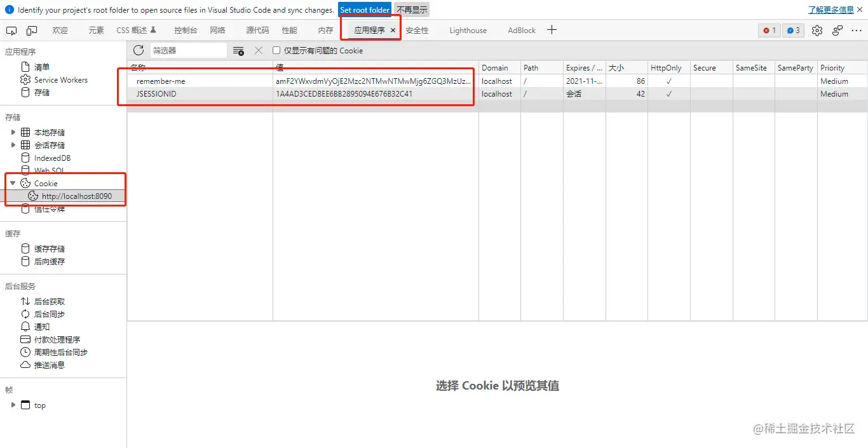Screen dimensions: 868x448
Task: Close the 应用程序 tab
Action: (393, 31)
